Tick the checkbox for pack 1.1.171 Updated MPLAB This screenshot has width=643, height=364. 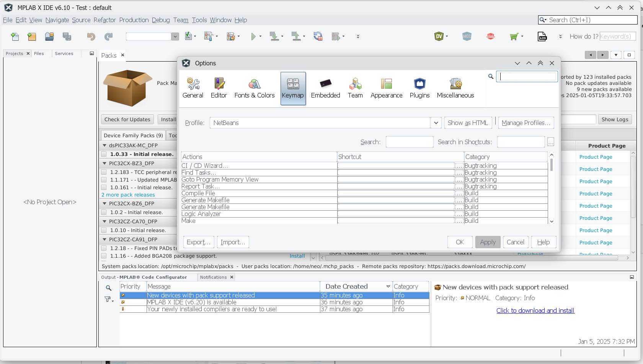(104, 180)
